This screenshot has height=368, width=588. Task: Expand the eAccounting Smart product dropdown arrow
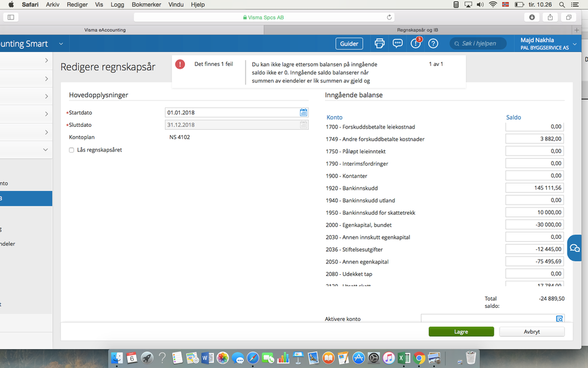tap(61, 44)
